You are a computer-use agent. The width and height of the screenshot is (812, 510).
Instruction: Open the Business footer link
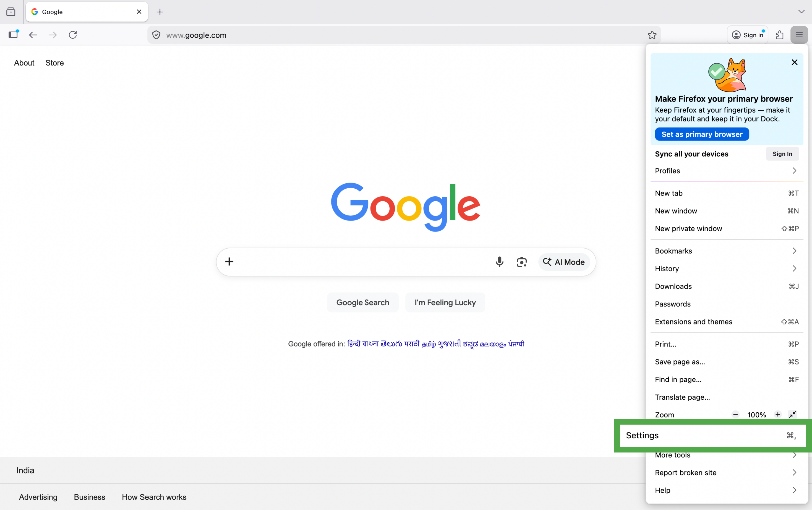89,497
